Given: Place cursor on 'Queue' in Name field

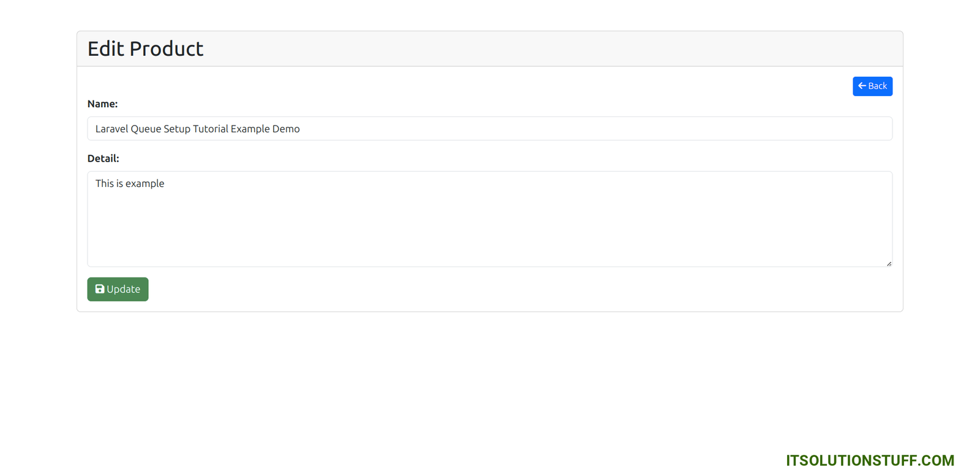Looking at the screenshot, I should (x=146, y=129).
